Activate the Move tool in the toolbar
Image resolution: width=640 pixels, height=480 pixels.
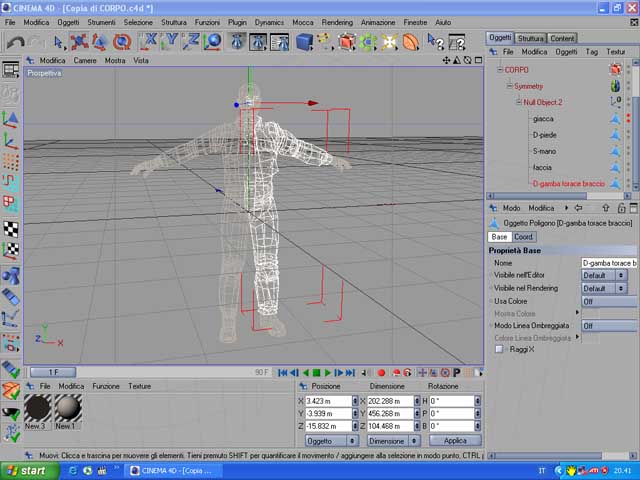coord(79,42)
